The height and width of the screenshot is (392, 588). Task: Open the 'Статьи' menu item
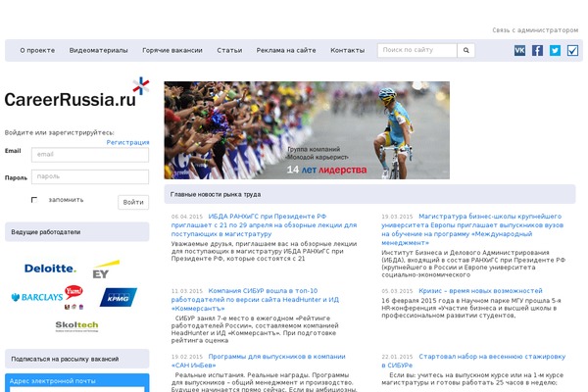click(229, 50)
